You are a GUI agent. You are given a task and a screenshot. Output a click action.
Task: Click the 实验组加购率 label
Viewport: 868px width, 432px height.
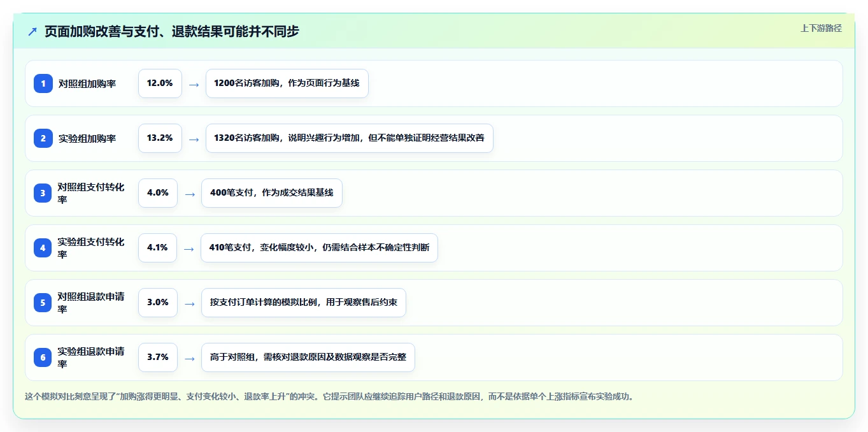87,138
